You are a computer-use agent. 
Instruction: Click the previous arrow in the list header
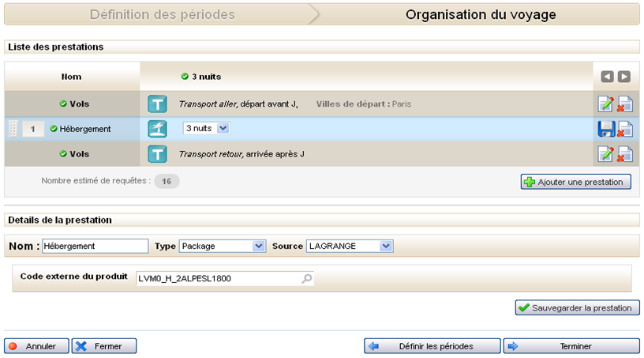607,77
